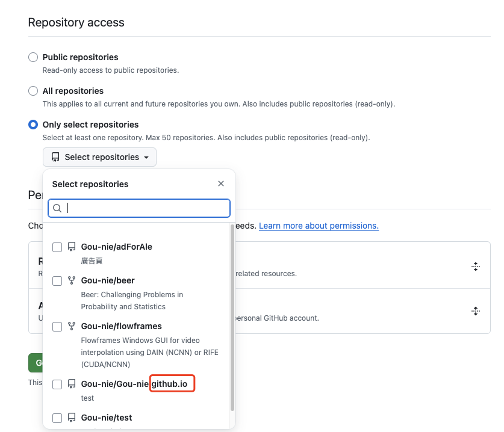Click the repo icon beside Gou-nie/Gou-nie.github.io
Screen dimensions: 504x432
point(72,384)
